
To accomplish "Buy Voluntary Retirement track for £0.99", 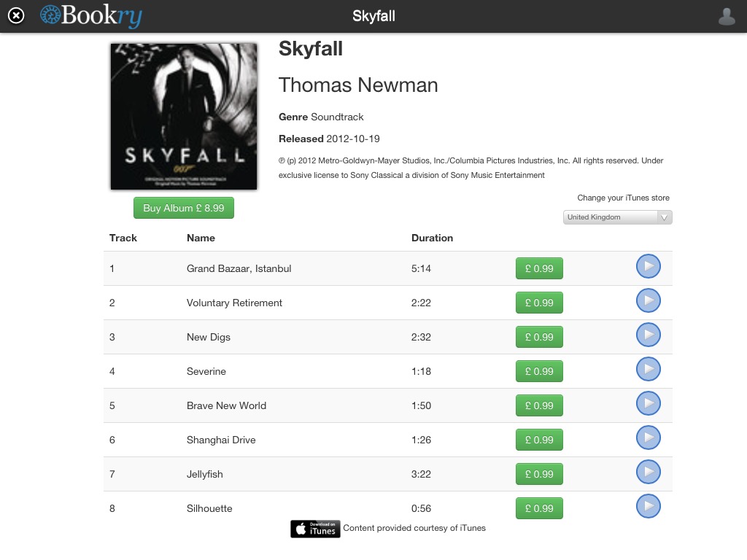I will [539, 303].
